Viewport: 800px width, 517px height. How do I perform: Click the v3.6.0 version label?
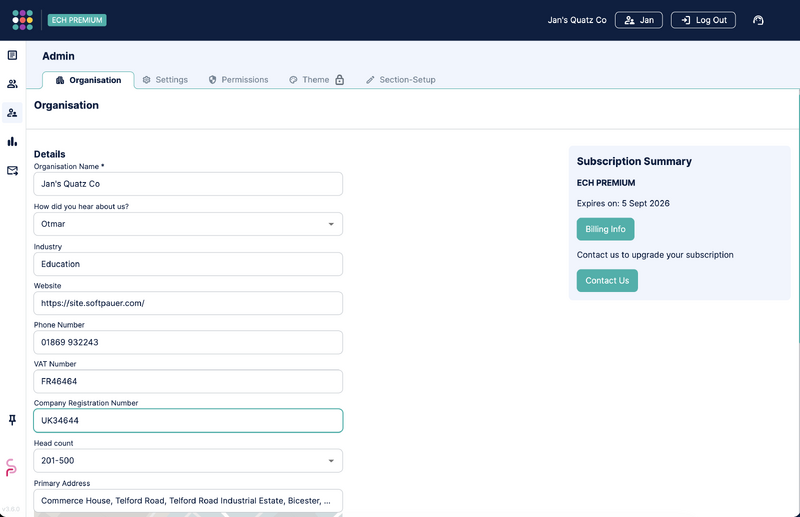point(11,509)
